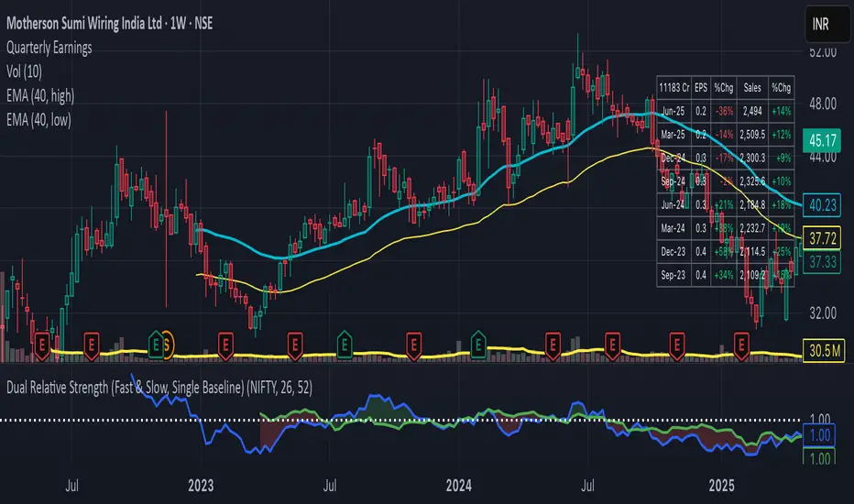Click the 37.72 EMA low price label
This screenshot has width=854, height=504.
point(822,238)
